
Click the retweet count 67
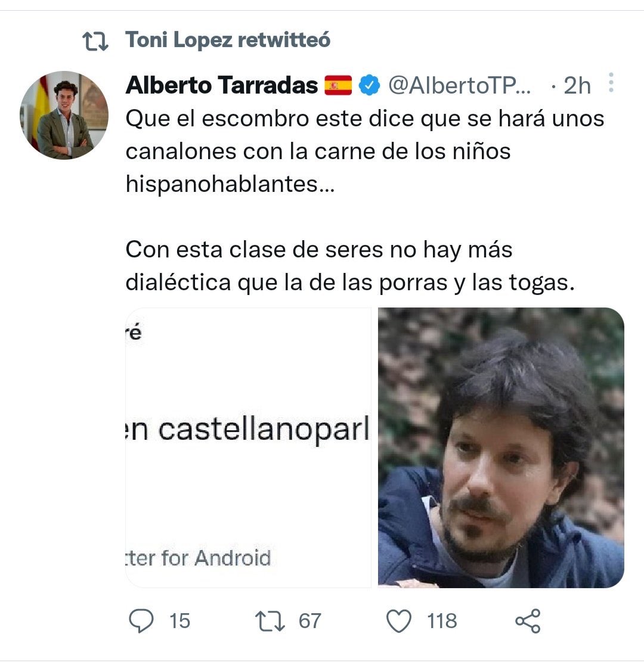click(309, 621)
